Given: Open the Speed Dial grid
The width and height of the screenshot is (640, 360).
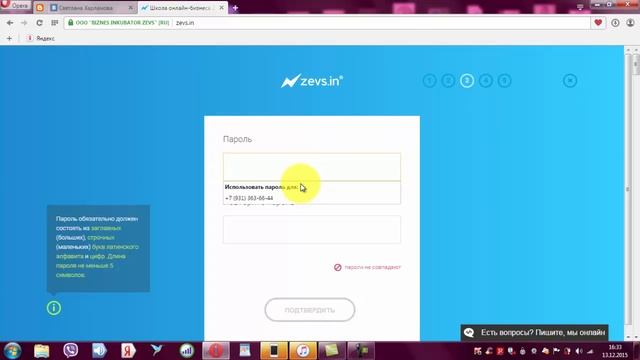Looking at the screenshot, I should (55, 23).
